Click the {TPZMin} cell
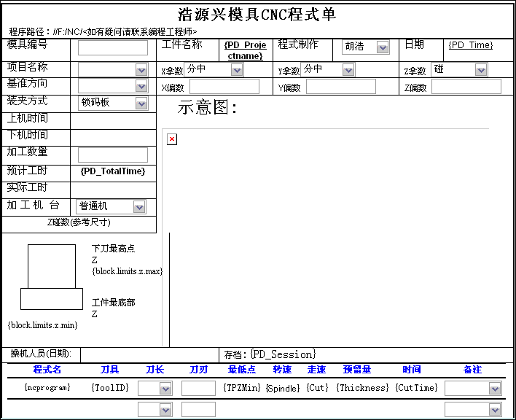The width and height of the screenshot is (516, 420). (242, 388)
